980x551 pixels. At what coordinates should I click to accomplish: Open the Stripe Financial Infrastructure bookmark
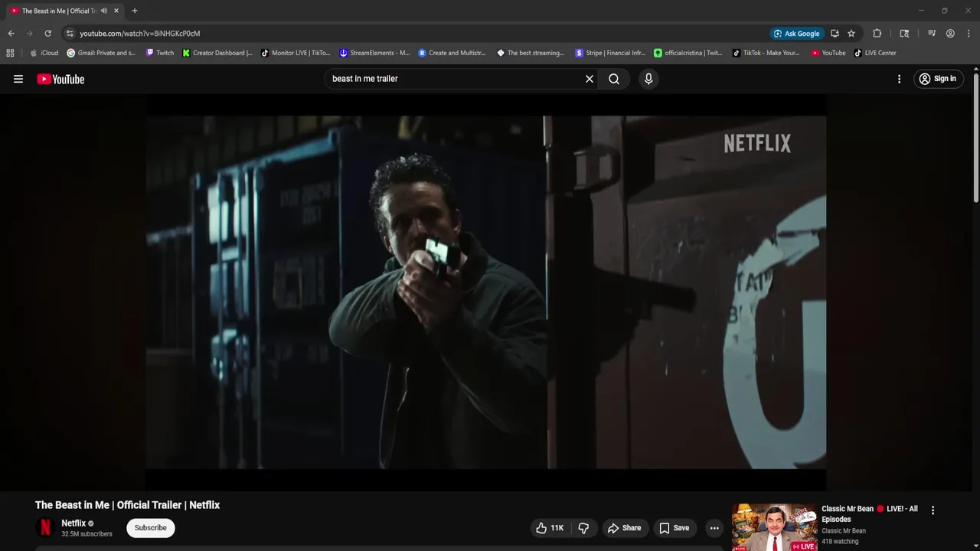[x=610, y=53]
